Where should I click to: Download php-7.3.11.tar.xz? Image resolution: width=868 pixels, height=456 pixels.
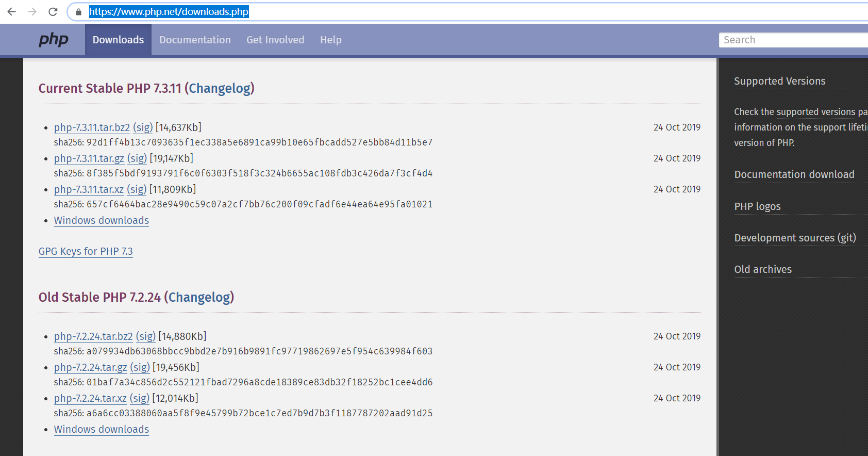coord(89,189)
